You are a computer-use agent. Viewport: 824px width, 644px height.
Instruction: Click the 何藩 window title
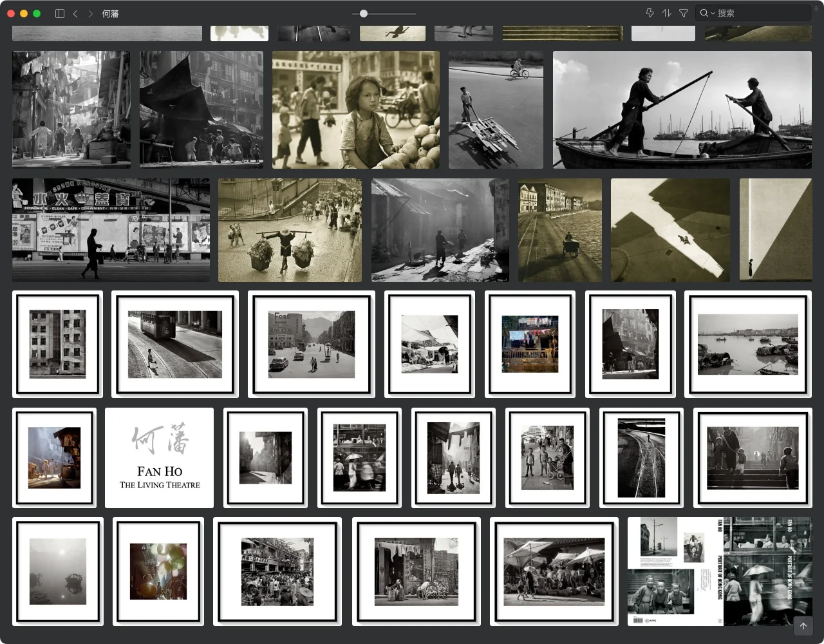110,13
